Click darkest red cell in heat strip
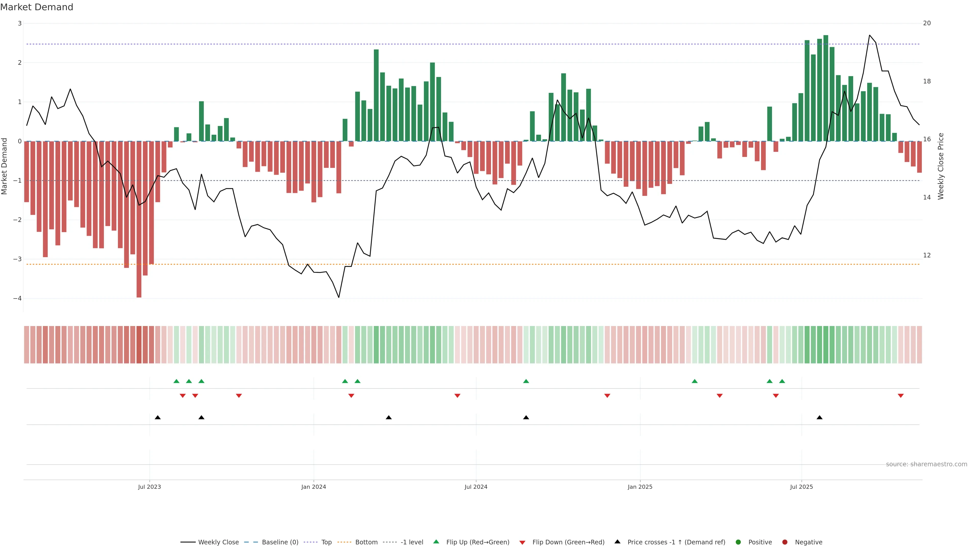 (x=139, y=345)
